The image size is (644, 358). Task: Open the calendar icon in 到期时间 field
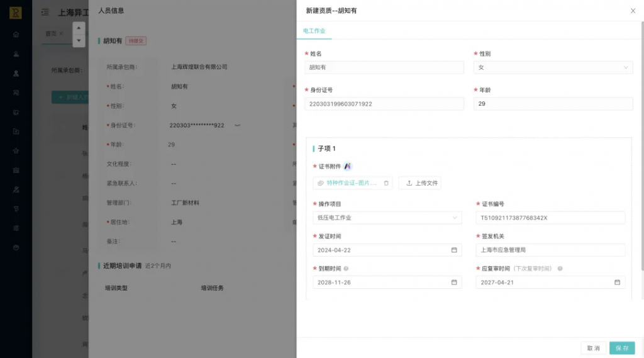tap(454, 282)
